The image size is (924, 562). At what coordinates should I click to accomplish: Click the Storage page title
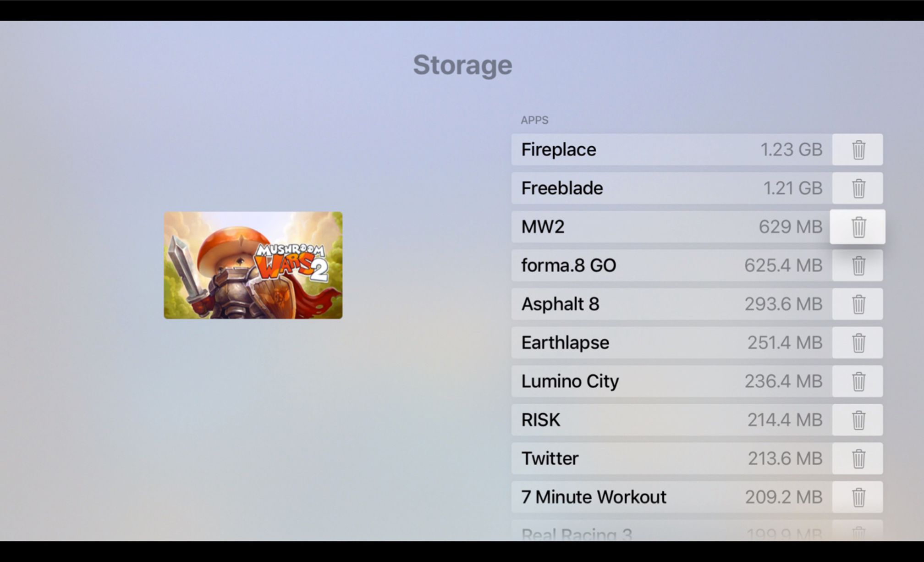[x=462, y=66]
